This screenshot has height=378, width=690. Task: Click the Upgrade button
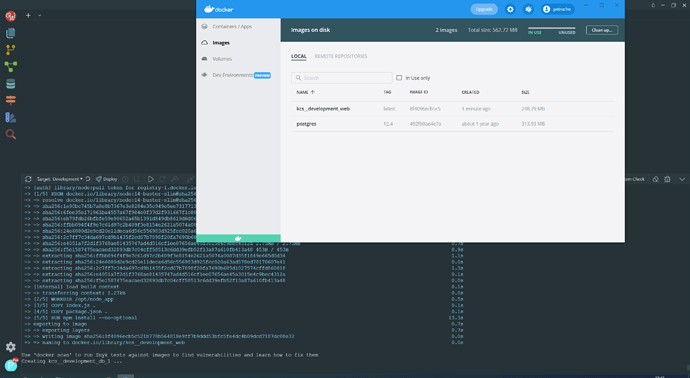[x=484, y=9]
